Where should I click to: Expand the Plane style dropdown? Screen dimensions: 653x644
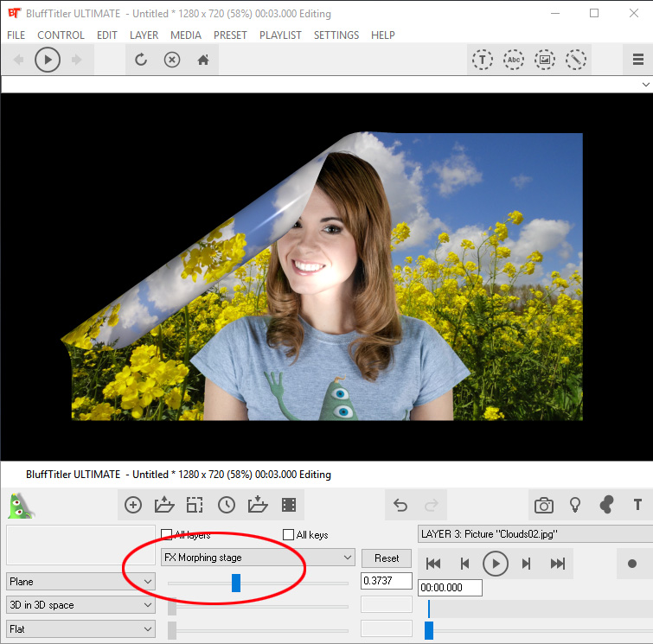point(80,582)
